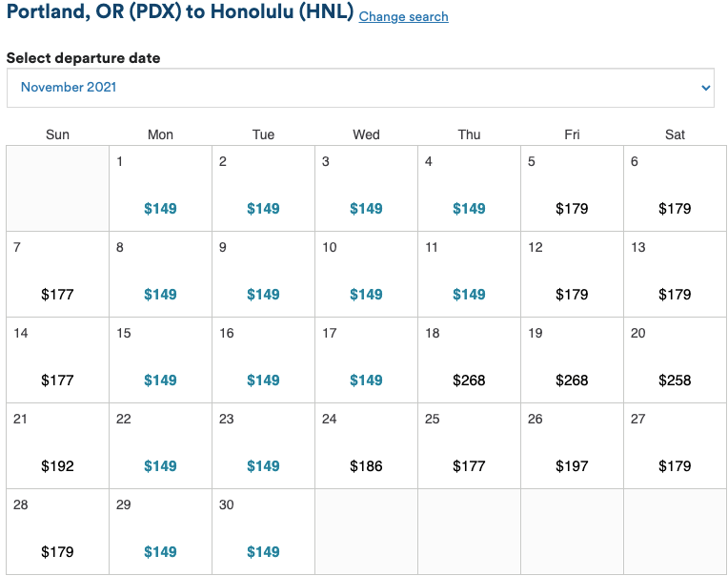
Task: Pick November 30 priced at $149
Action: (263, 552)
